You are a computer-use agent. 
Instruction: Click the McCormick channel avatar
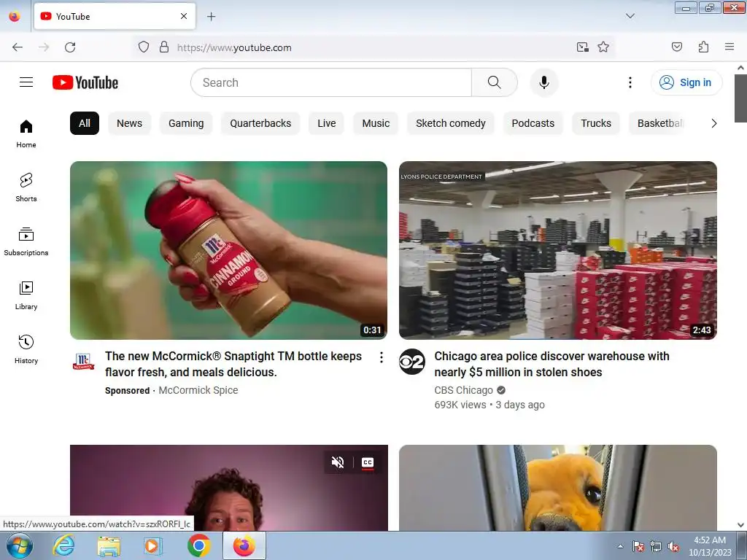point(83,362)
